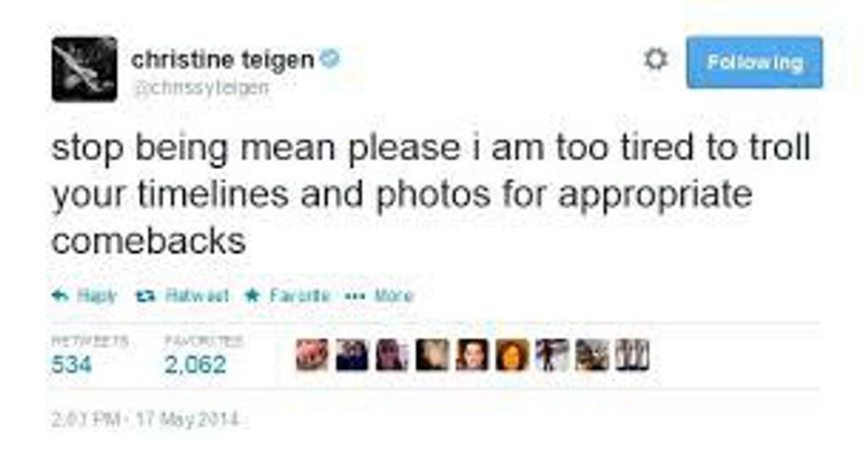This screenshot has width=868, height=469.
Task: Open the second retweeter's avatar
Action: coord(353,355)
